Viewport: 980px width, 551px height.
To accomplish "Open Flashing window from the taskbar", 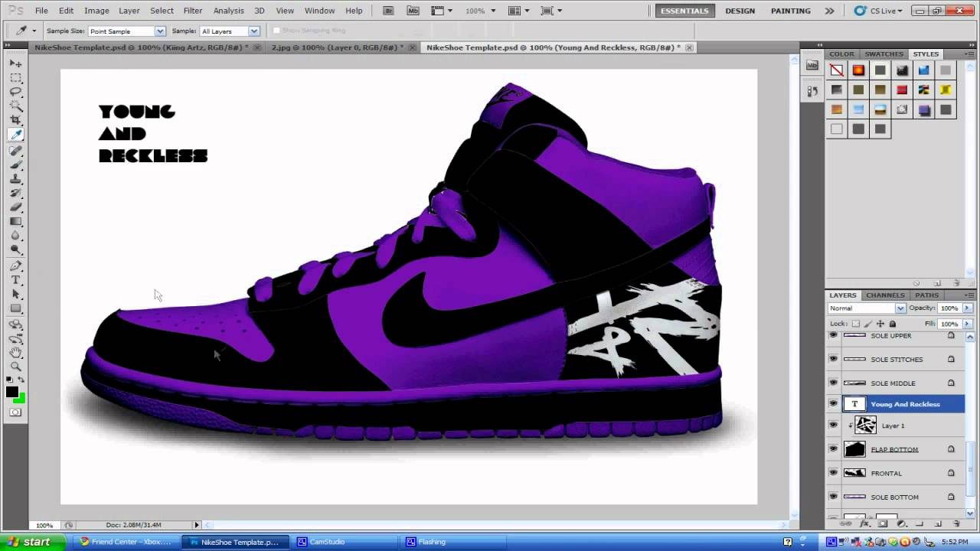I will tap(453, 542).
